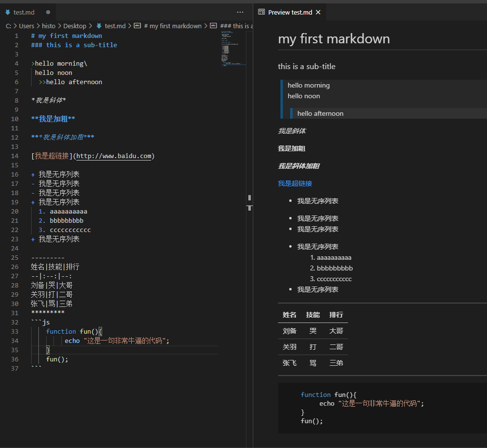
Task: Click the '```js' code fence line
Action: pyautogui.click(x=40, y=323)
